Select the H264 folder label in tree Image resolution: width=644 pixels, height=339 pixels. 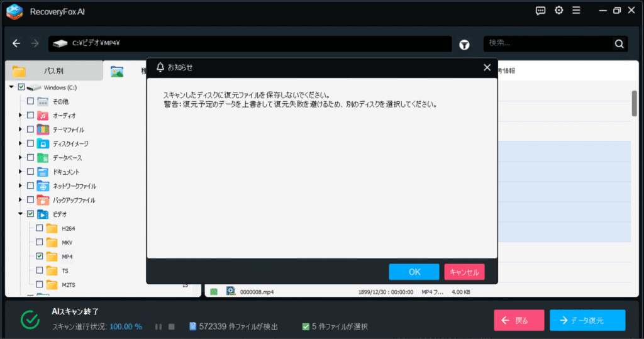68,228
